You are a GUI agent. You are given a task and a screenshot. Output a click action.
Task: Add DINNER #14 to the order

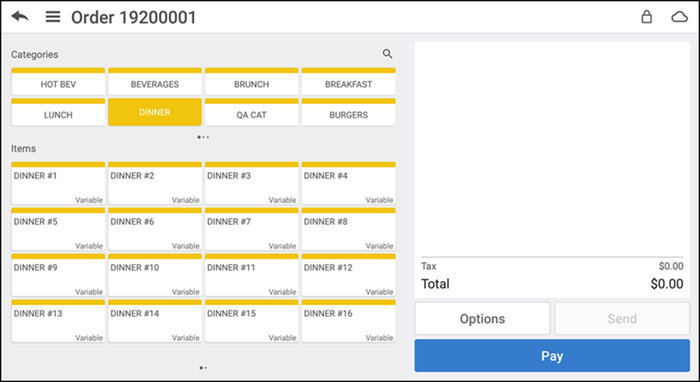[155, 321]
